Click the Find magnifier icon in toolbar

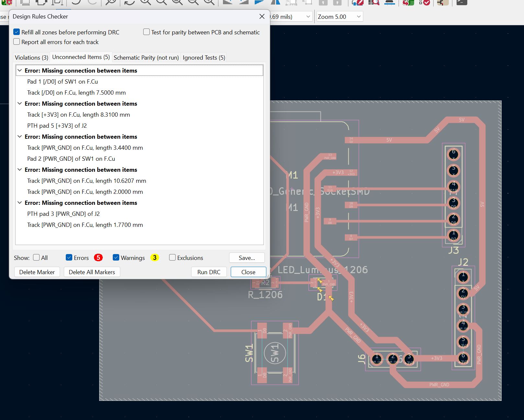pyautogui.click(x=111, y=2)
